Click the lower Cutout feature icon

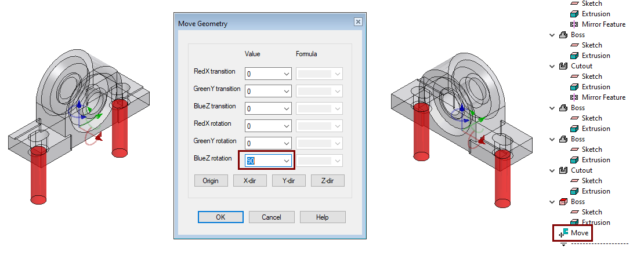563,170
